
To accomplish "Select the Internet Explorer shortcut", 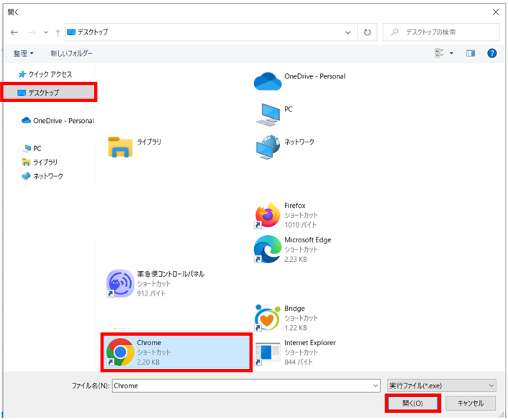I will pos(268,352).
